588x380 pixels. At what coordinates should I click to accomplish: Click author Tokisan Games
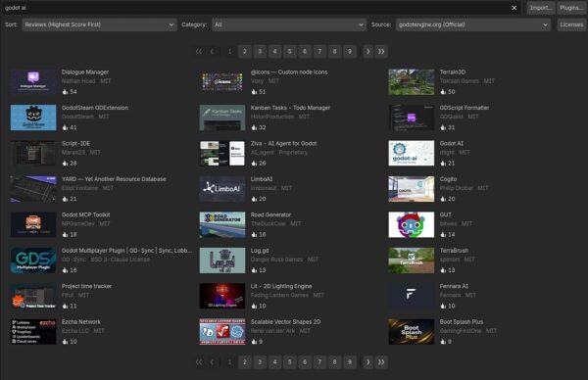tap(460, 81)
